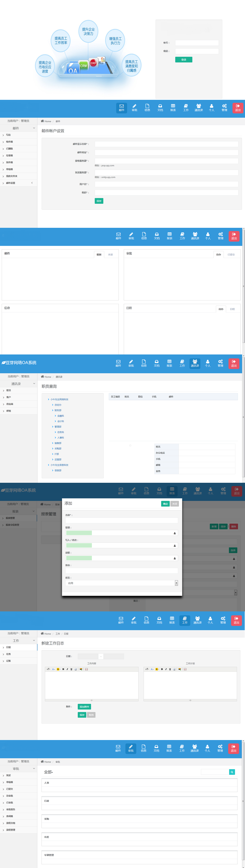Click 通讯录 nav icon on the approval page

195,748
